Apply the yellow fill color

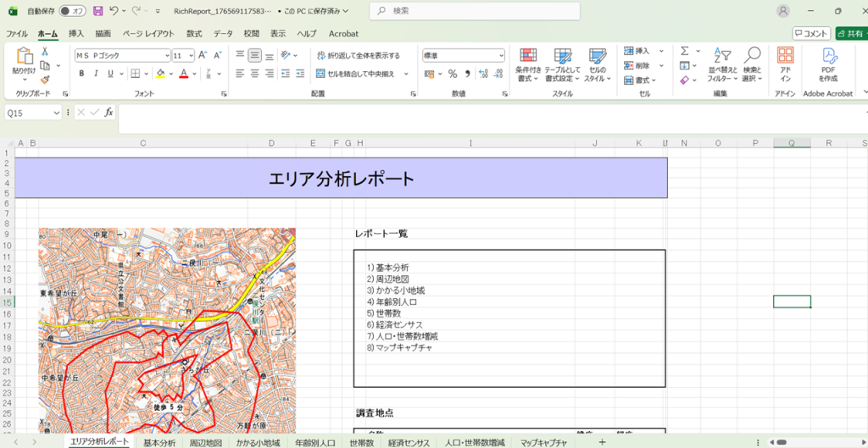(160, 74)
